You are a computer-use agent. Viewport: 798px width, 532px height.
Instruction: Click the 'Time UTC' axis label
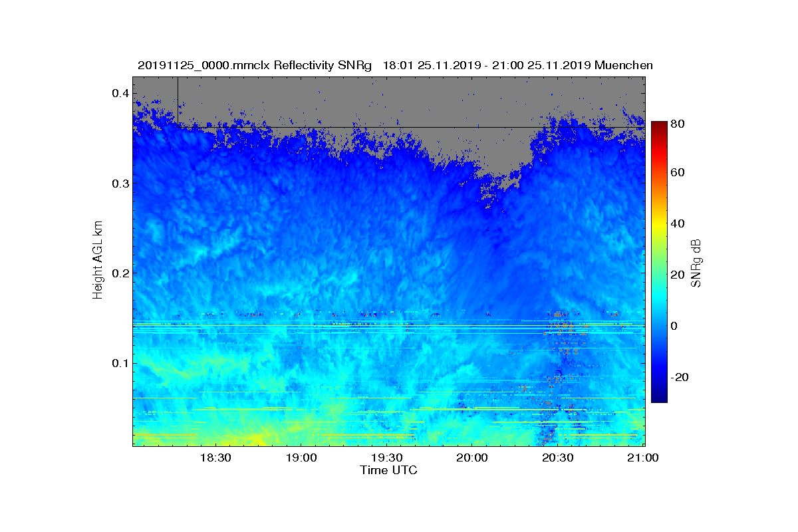pyautogui.click(x=388, y=470)
